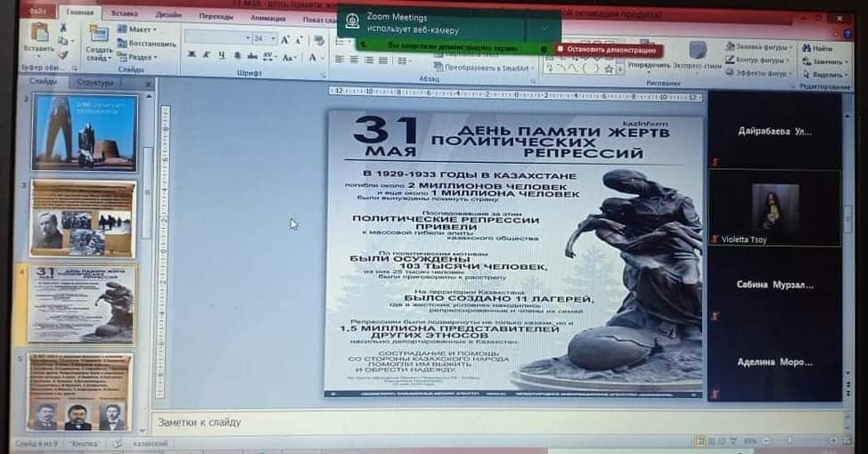Screen dimensions: 868x454
Task: Click the Выделить select button
Action: click(x=825, y=74)
